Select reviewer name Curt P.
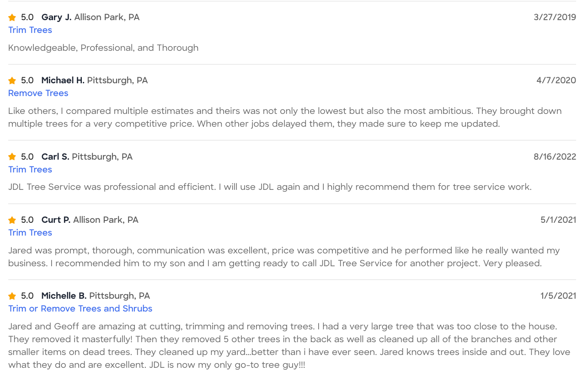 (x=56, y=220)
